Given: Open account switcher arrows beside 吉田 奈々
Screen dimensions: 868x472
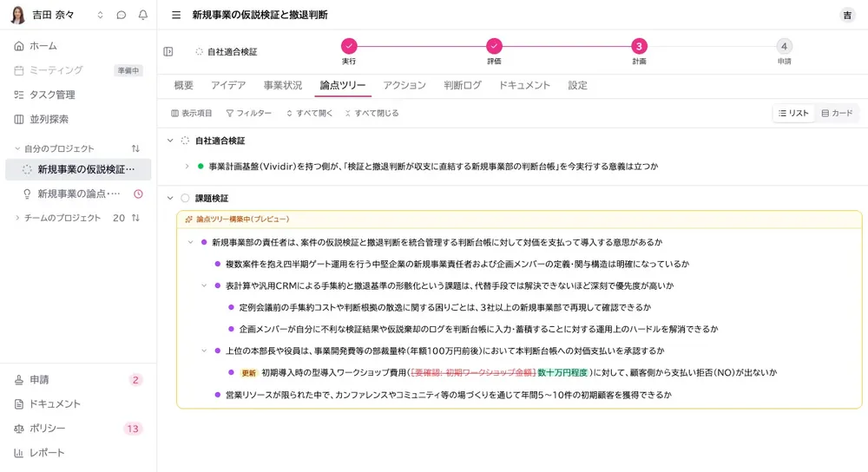Looking at the screenshot, I should [x=100, y=15].
